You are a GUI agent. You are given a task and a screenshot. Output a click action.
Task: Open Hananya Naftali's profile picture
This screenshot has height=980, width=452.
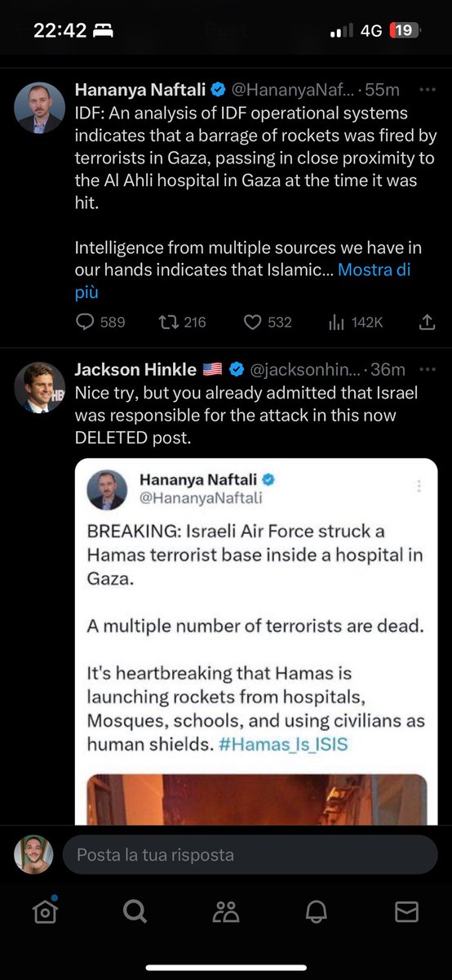40,108
